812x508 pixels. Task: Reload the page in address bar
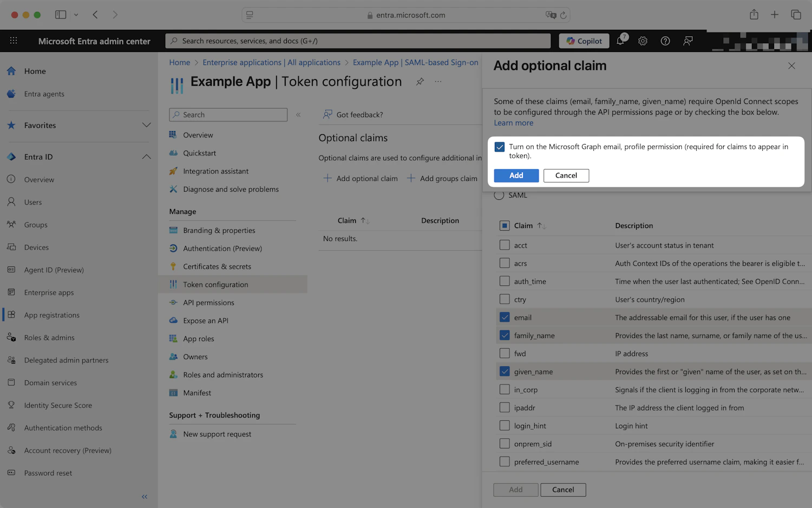[x=563, y=15]
